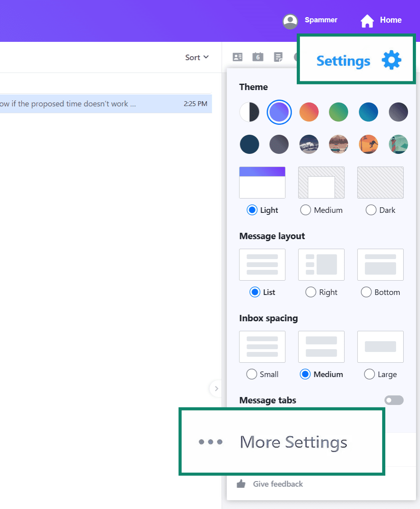Open the Sort dropdown

tap(197, 57)
